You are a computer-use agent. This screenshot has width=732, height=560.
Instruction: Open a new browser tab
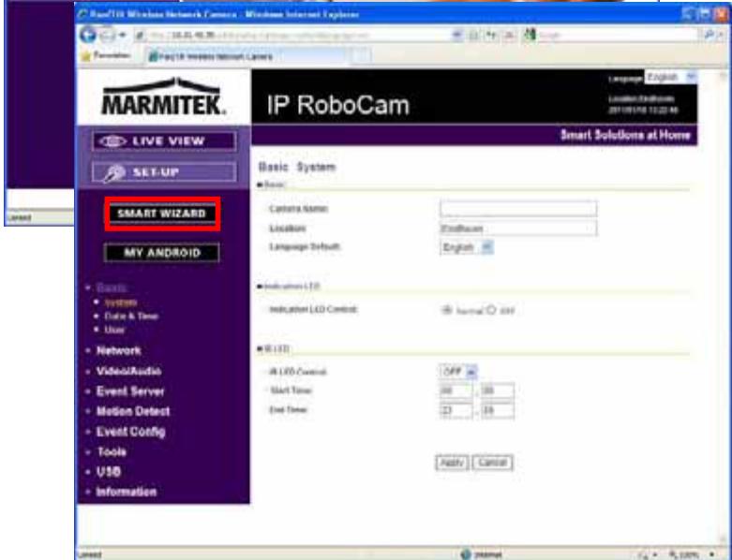361,56
